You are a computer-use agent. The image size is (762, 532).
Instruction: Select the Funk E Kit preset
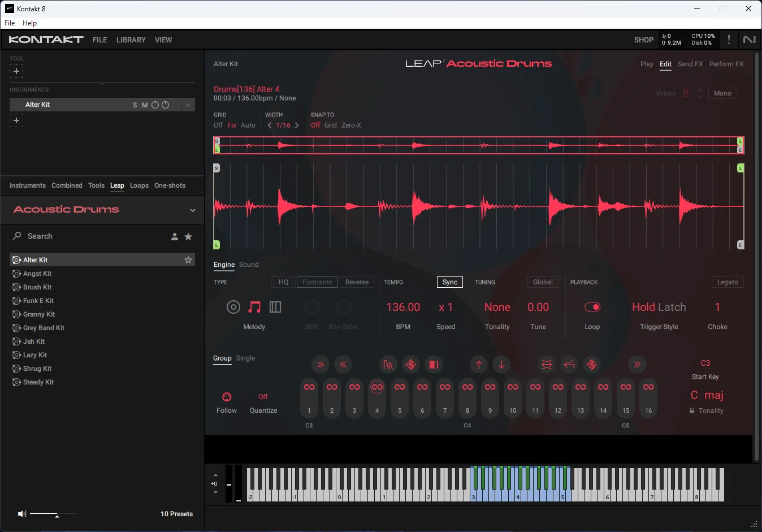(x=102, y=301)
